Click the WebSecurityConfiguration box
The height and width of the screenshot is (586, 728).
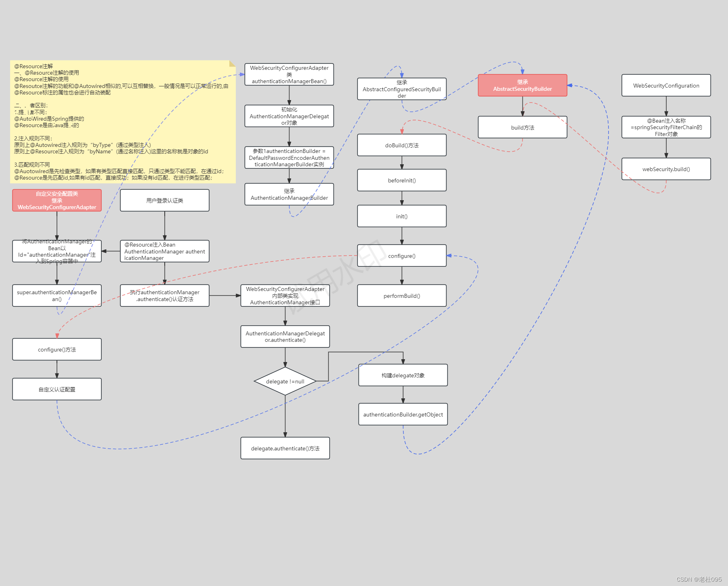coord(666,86)
